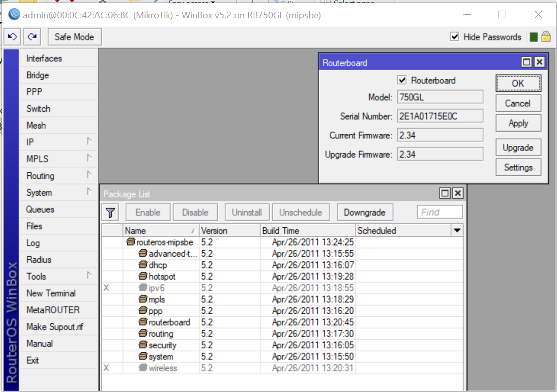
Task: Click the disabled ipv6 package icon
Action: point(142,287)
